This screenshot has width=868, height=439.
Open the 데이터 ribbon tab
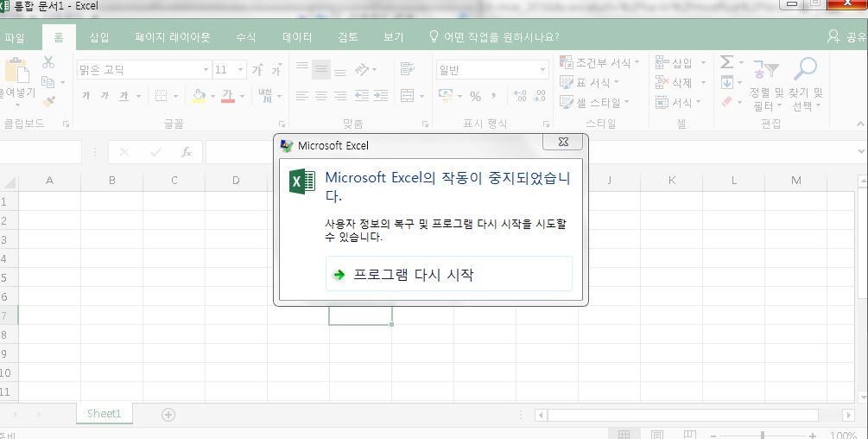297,37
